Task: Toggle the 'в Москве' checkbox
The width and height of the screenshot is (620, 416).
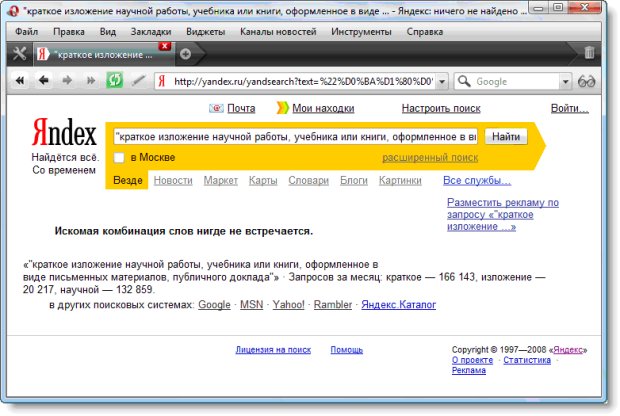Action: pos(119,157)
